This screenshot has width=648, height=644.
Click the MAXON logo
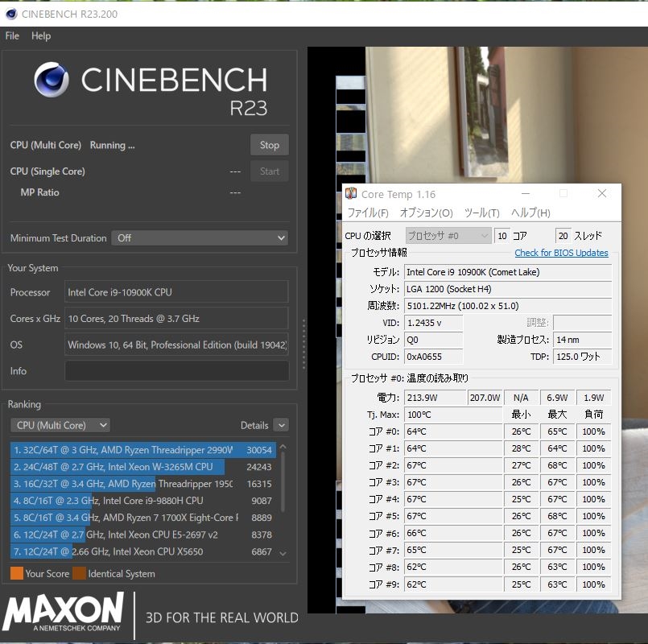[x=64, y=611]
